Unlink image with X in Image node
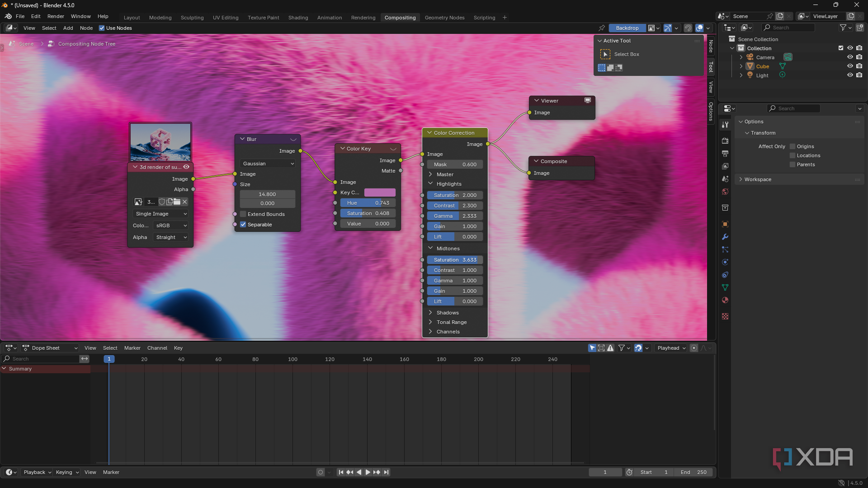 point(184,202)
